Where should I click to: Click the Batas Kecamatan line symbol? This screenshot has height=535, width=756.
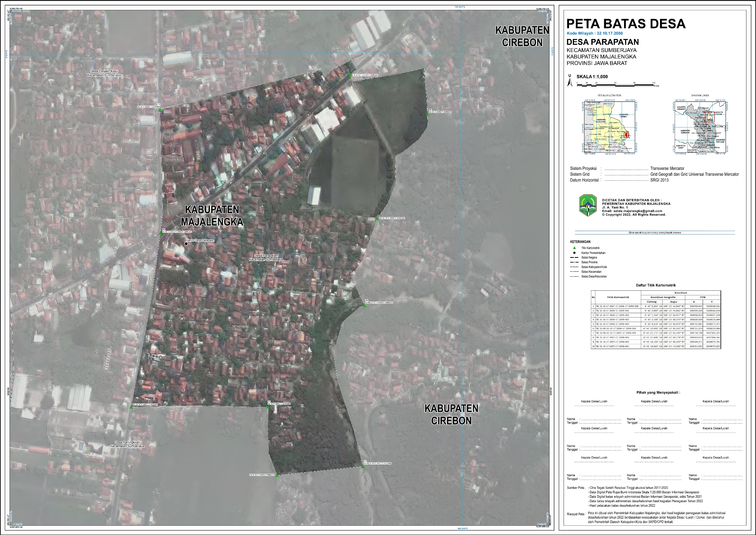click(574, 271)
